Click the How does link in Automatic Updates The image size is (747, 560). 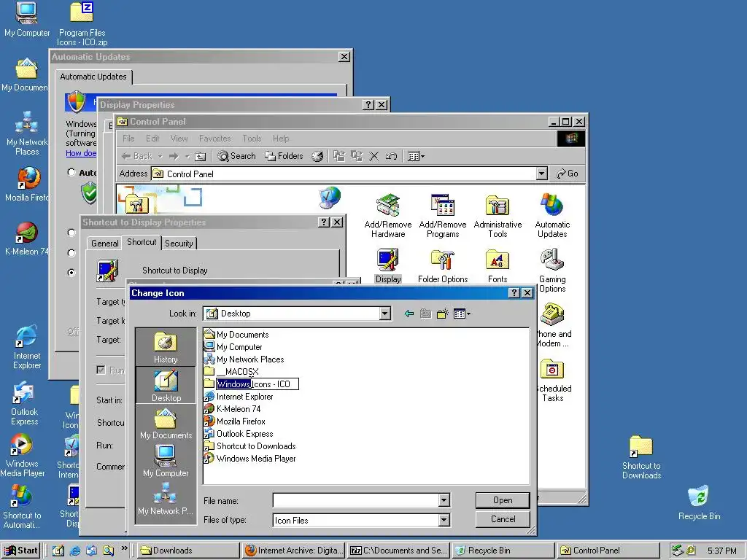[x=81, y=153]
